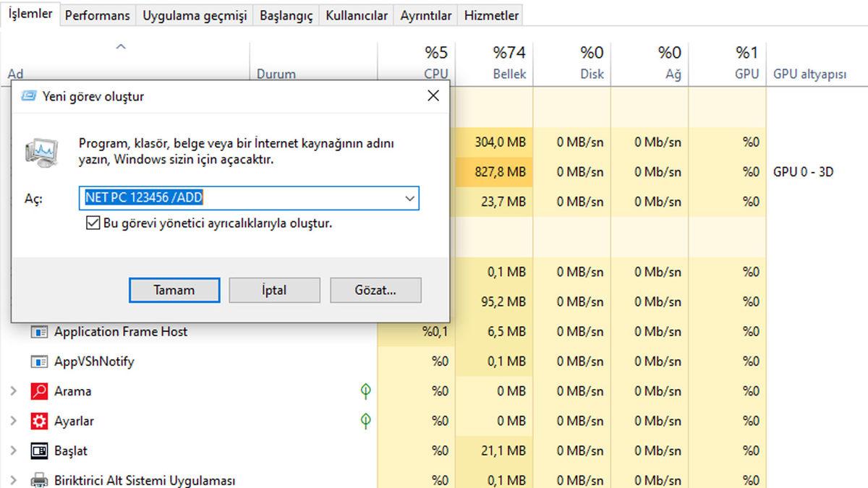The width and height of the screenshot is (868, 488).
Task: Click the efficiency leaf icon beside Ayarlar
Action: pos(367,421)
